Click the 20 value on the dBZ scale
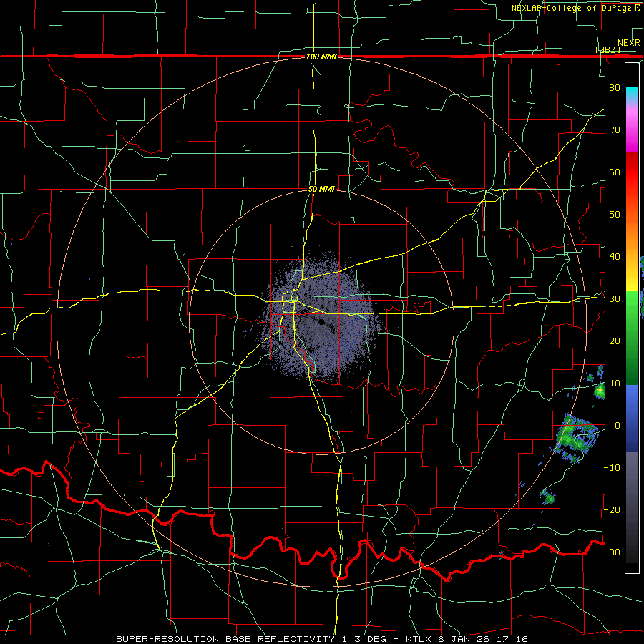The width and height of the screenshot is (644, 644). (615, 341)
